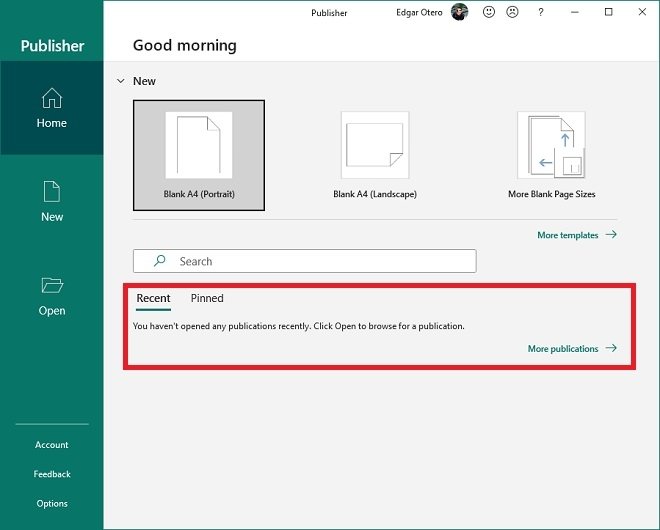
Task: Open the More templates link
Action: pyautogui.click(x=577, y=235)
